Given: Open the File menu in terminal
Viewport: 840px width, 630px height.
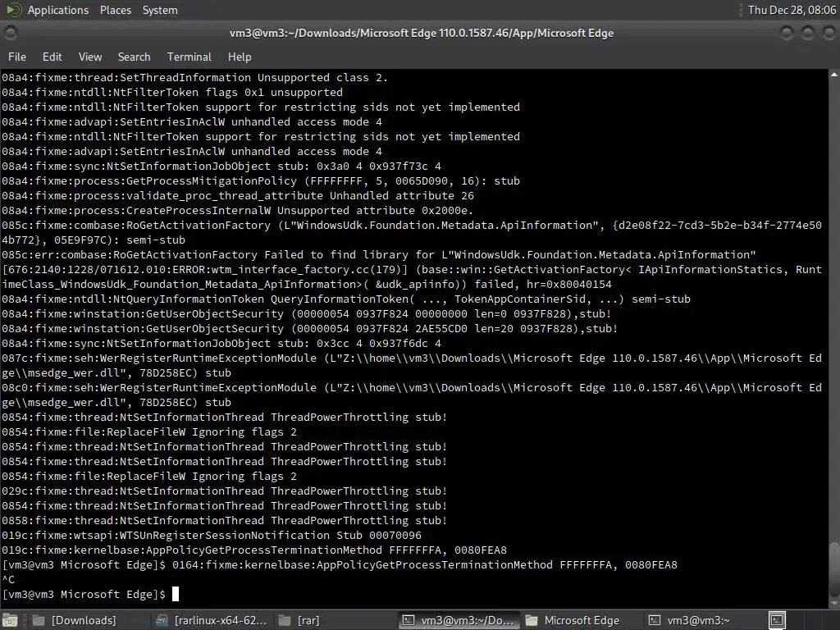Looking at the screenshot, I should [17, 57].
